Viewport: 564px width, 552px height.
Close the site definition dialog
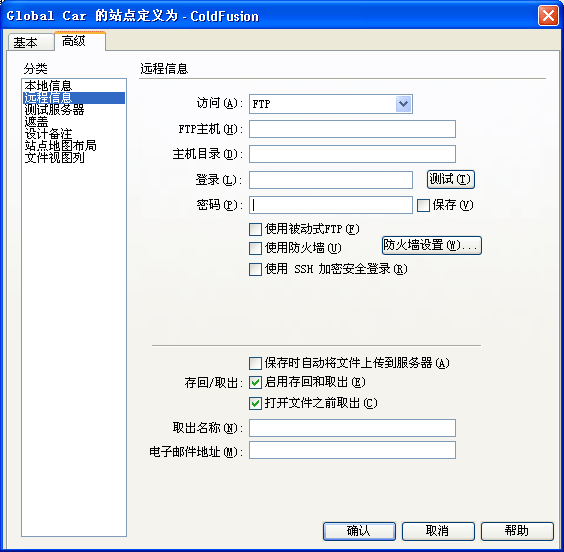548,16
